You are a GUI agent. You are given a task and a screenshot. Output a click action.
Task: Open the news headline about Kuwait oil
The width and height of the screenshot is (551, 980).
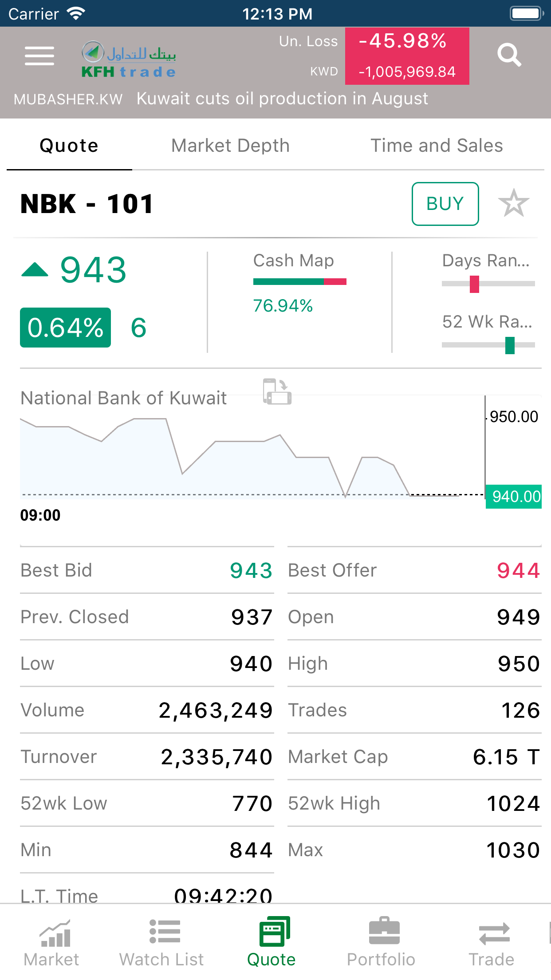coord(283,99)
